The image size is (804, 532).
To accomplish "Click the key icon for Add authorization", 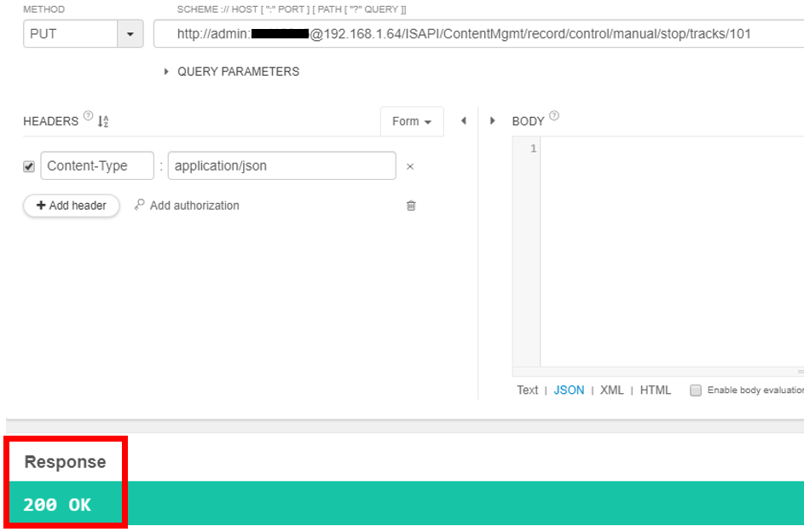I will click(140, 205).
